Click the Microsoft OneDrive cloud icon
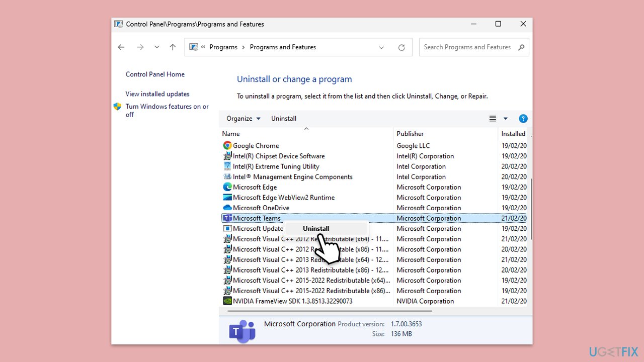The width and height of the screenshot is (644, 362). click(227, 208)
